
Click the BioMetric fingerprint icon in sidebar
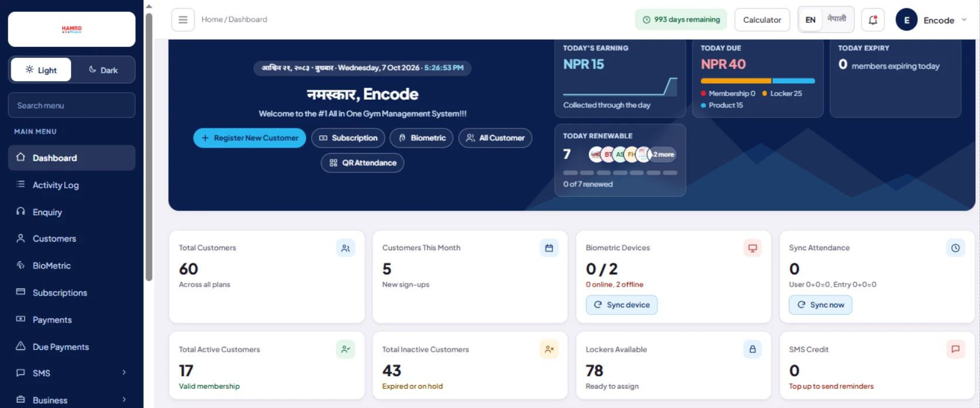[x=21, y=265]
